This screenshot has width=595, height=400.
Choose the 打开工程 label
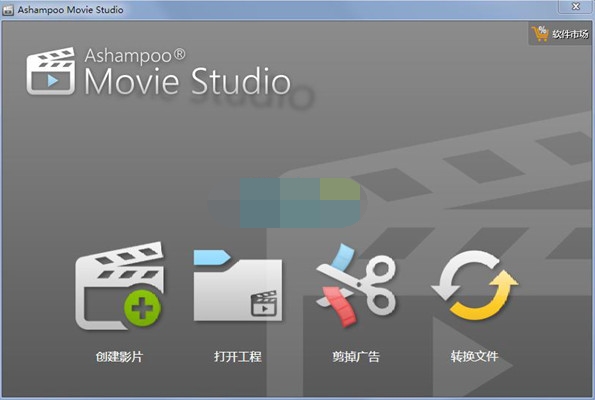point(238,356)
